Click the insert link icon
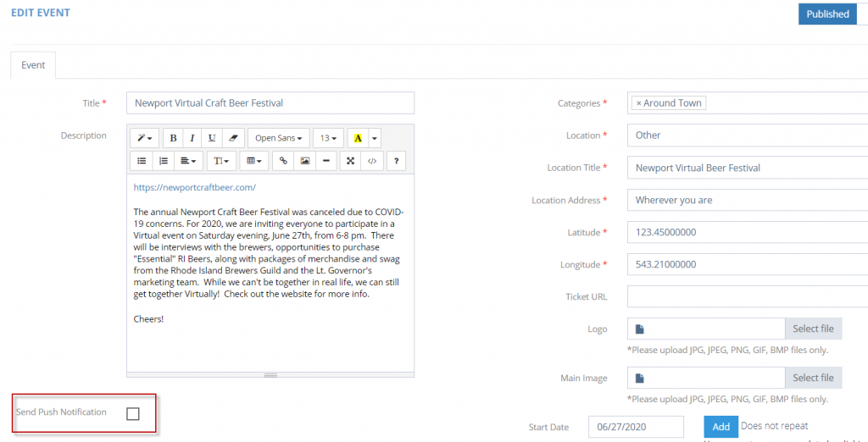 [x=283, y=160]
